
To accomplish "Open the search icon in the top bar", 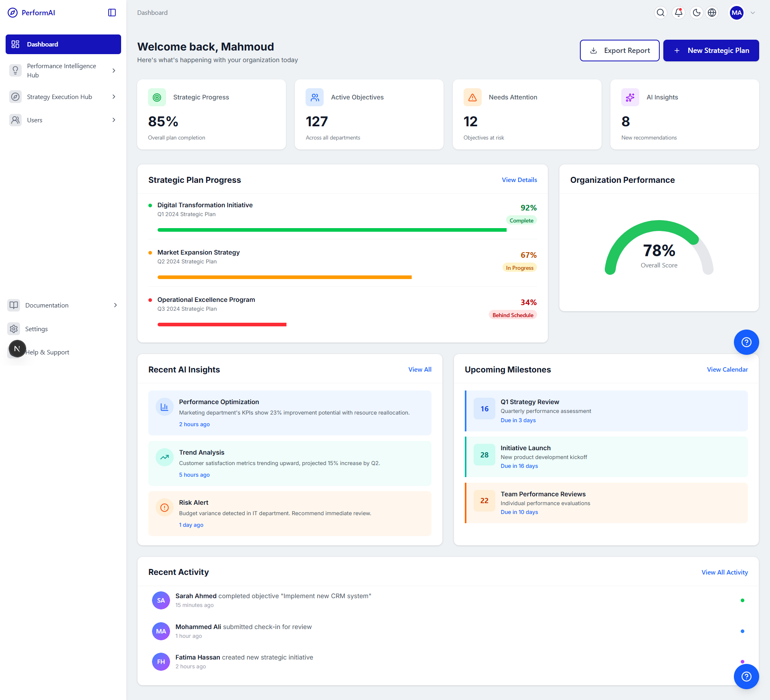I will click(x=661, y=12).
